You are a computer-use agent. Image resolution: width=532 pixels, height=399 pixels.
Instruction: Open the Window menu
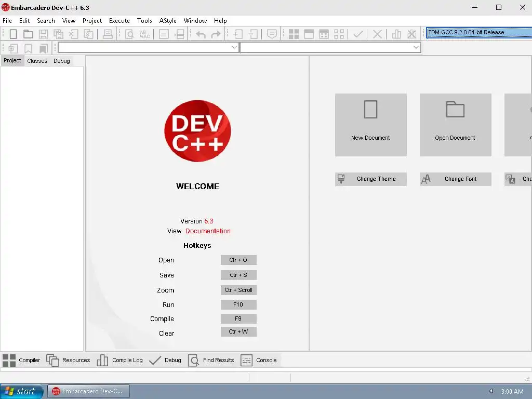(195, 21)
